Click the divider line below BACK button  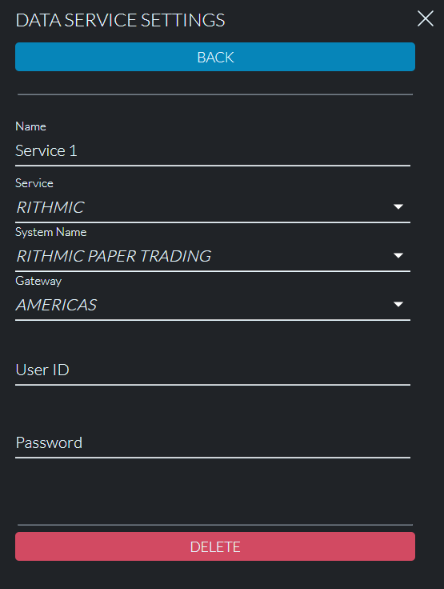pos(215,94)
